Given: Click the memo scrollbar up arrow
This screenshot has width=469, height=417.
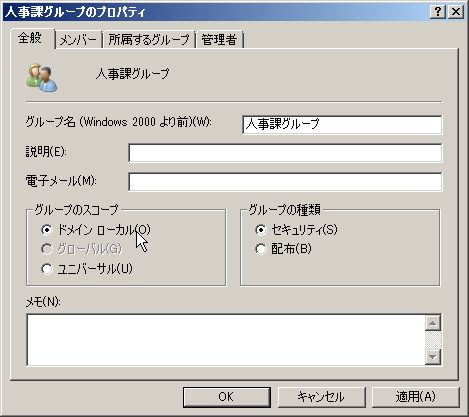Looking at the screenshot, I should point(433,323).
